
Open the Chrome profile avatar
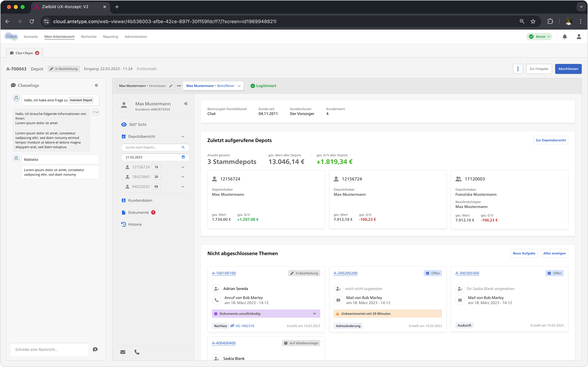coord(568,21)
